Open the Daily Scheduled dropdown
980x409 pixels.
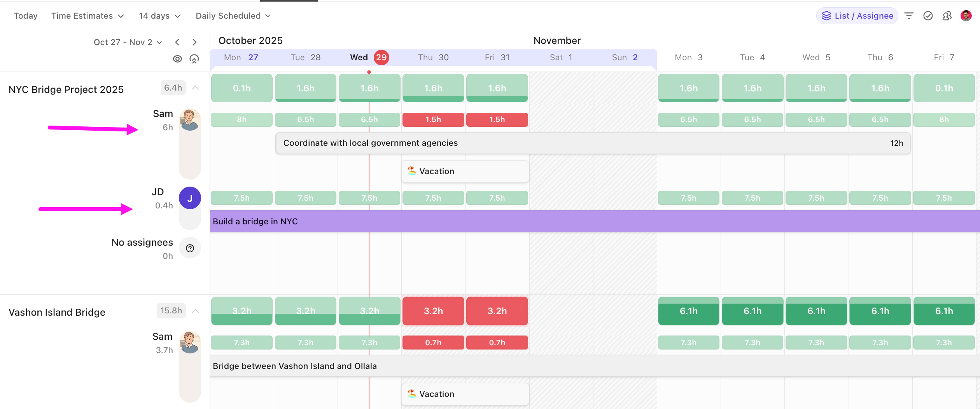[x=232, y=16]
